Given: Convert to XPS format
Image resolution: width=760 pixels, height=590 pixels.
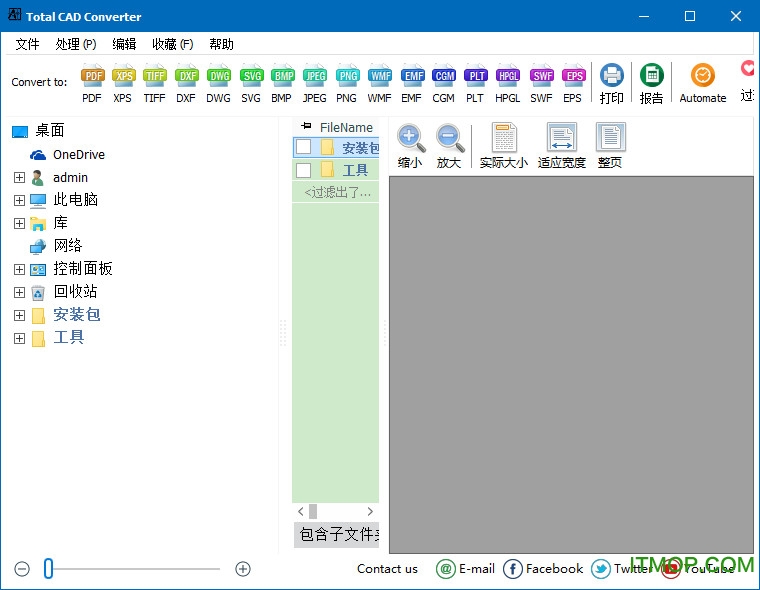Looking at the screenshot, I should coord(123,83).
